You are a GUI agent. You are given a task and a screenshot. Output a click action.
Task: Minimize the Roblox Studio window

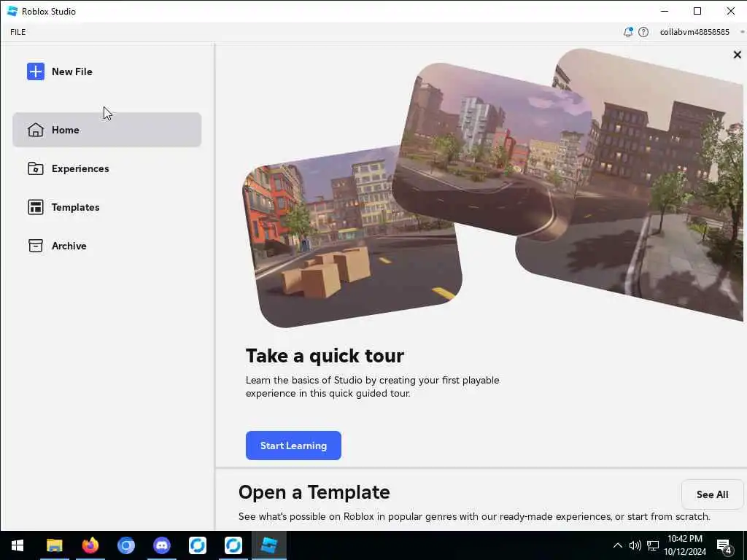[x=665, y=11]
